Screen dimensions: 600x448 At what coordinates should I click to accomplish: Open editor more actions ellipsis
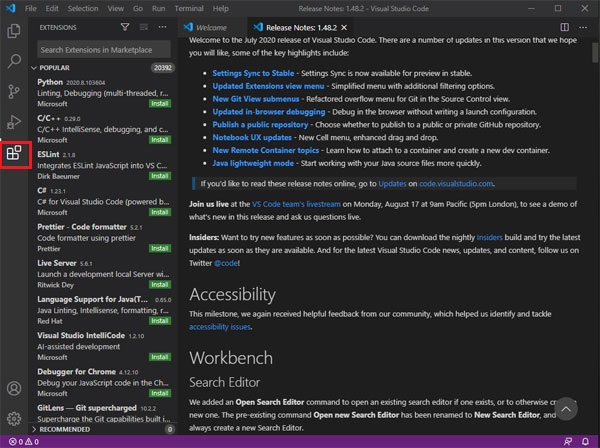click(x=583, y=27)
